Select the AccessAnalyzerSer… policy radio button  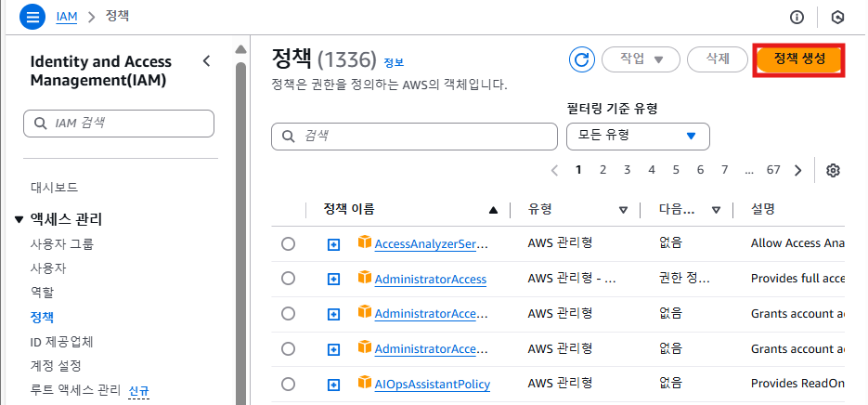coord(288,243)
